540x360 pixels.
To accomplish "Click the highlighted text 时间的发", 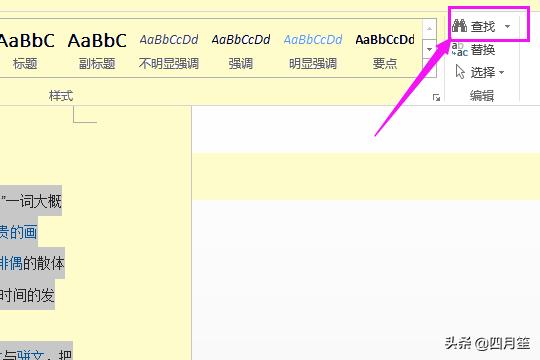I will tap(27, 295).
